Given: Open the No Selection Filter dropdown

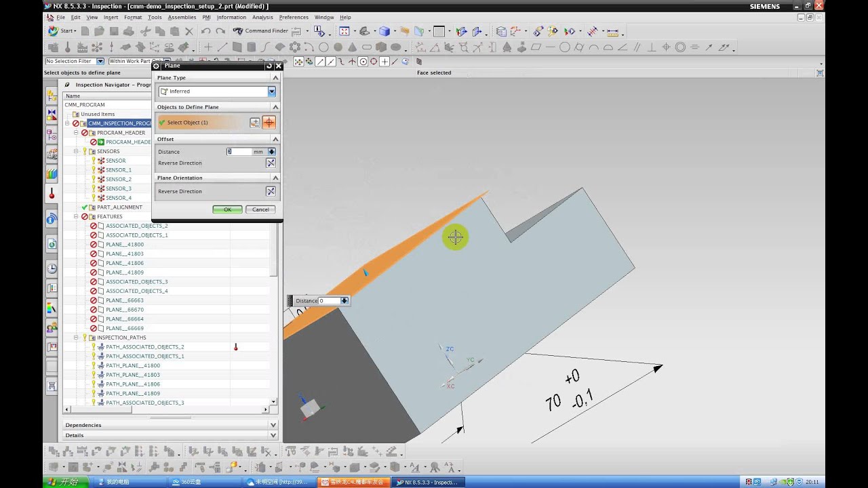Looking at the screenshot, I should click(x=100, y=61).
